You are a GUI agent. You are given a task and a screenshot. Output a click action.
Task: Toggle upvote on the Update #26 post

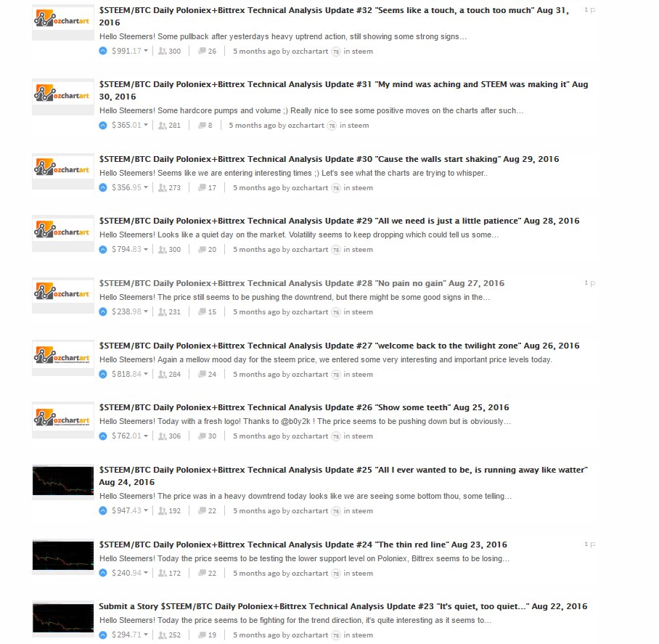tap(103, 436)
